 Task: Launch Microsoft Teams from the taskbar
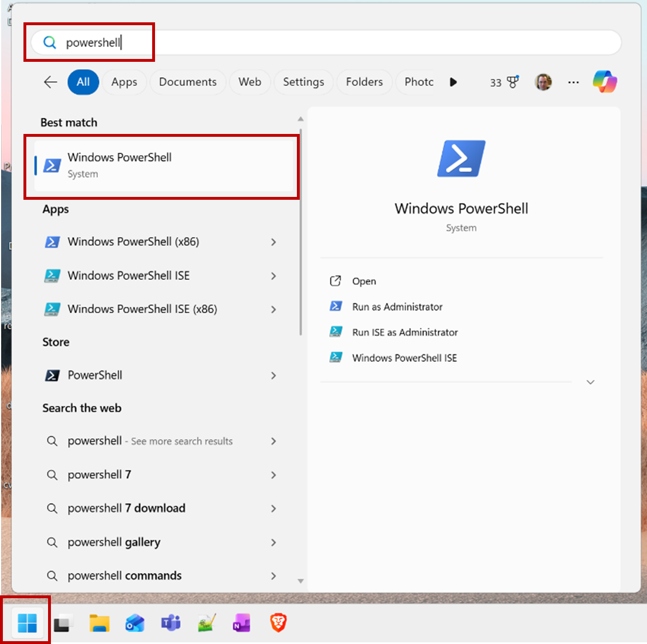pos(170,623)
